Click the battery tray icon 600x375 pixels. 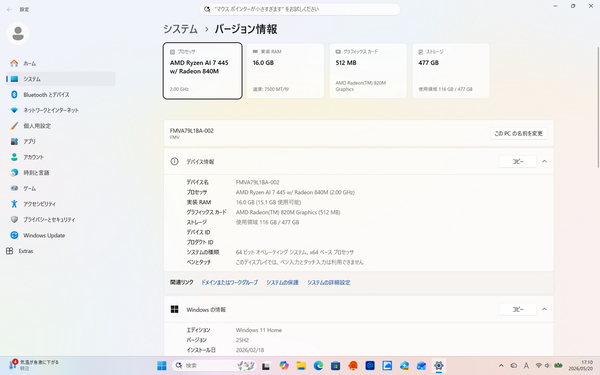point(558,366)
